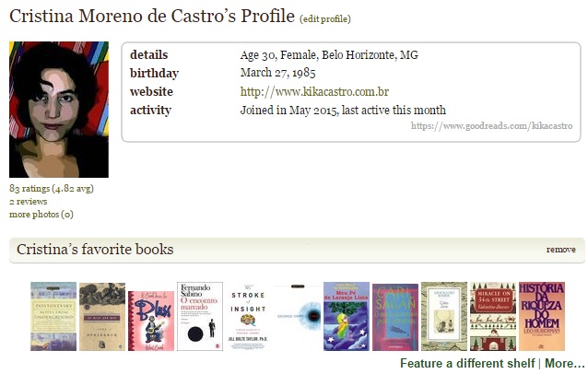The height and width of the screenshot is (374, 588).
Task: View the 83 ratings link
Action: (52, 189)
